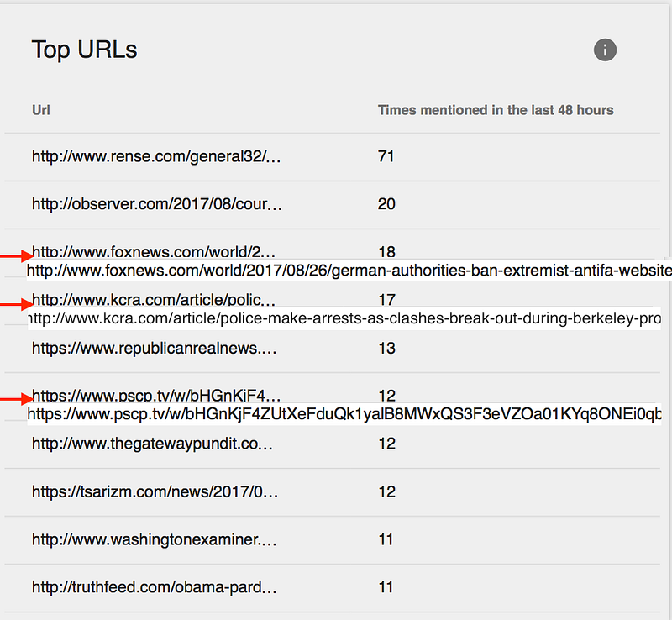This screenshot has height=620, width=672.
Task: Open the tsarizm.com news link
Action: coord(155,491)
